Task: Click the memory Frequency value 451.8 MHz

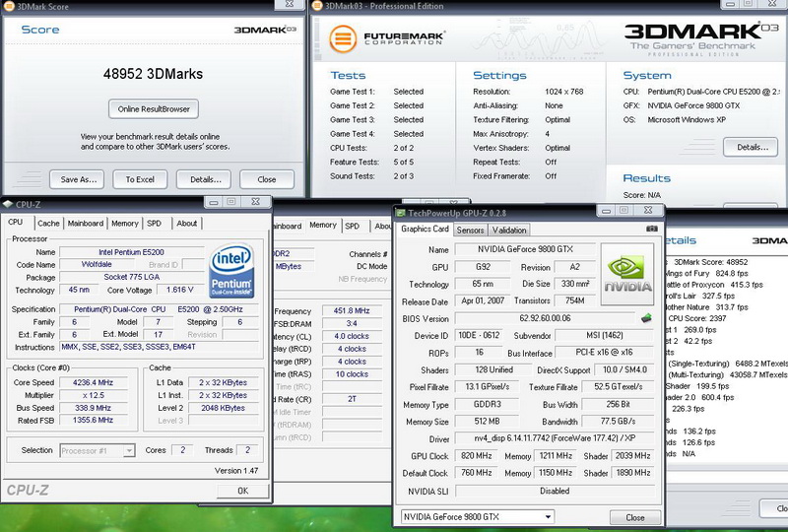Action: [x=352, y=310]
